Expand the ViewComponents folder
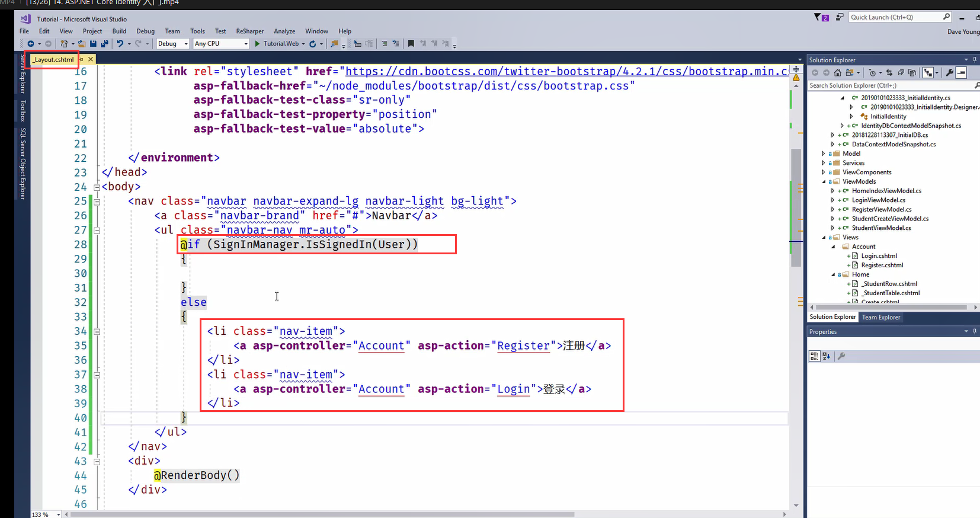This screenshot has height=518, width=980. pyautogui.click(x=823, y=172)
